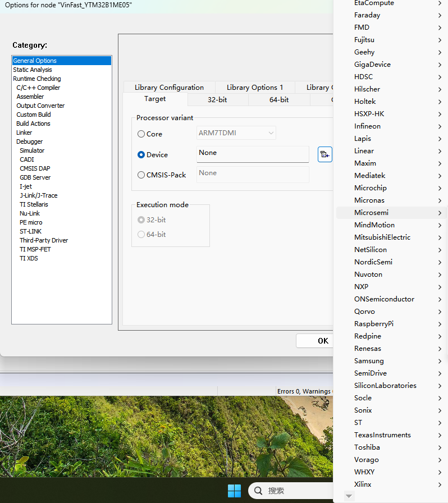
Task: Expand the ST submenu arrow
Action: point(440,423)
